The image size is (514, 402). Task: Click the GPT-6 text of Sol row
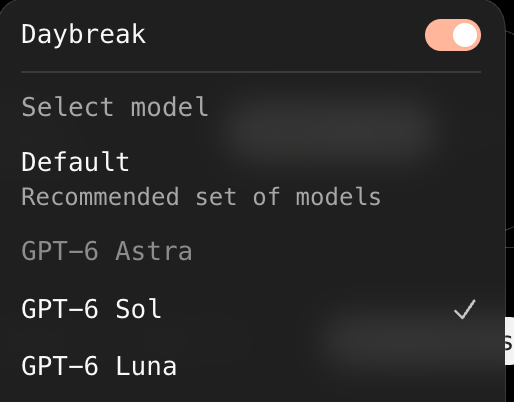click(60, 309)
